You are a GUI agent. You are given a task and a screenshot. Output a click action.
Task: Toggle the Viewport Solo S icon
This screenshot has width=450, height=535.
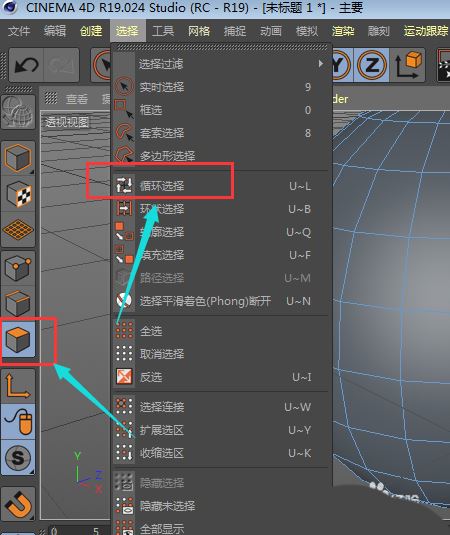click(18, 457)
